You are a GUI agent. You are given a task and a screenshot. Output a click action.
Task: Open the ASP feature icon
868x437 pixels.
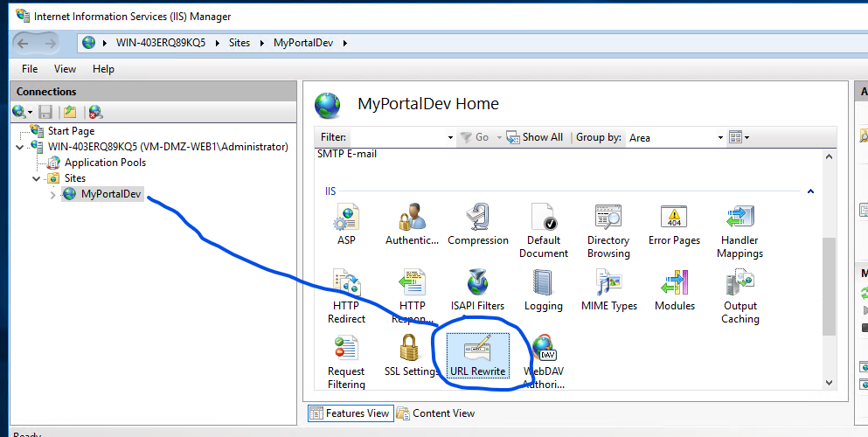coord(346,224)
